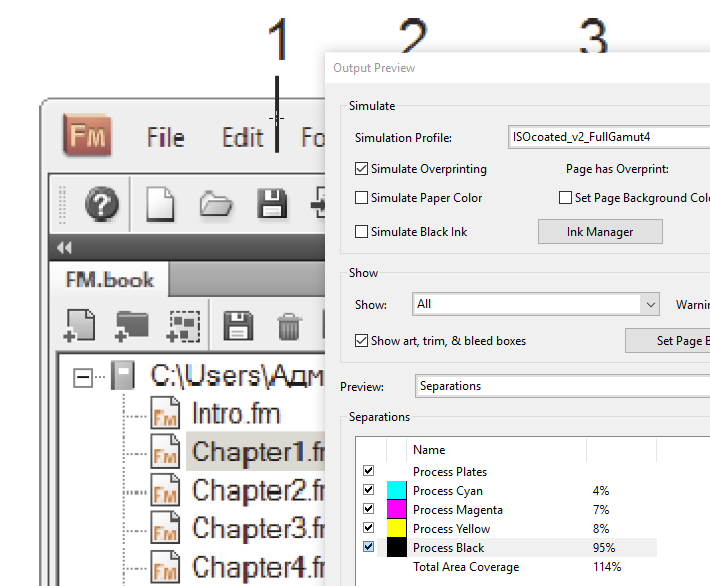Enable Simulate Paper Color checkbox
710x586 pixels.
pyautogui.click(x=361, y=198)
